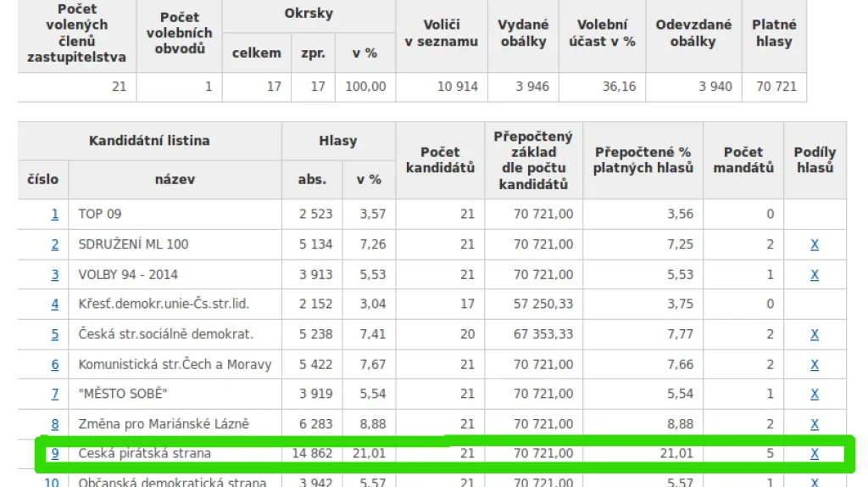Select the text Česká pirátská strana
Viewport: 868px width, 487px height.
144,454
